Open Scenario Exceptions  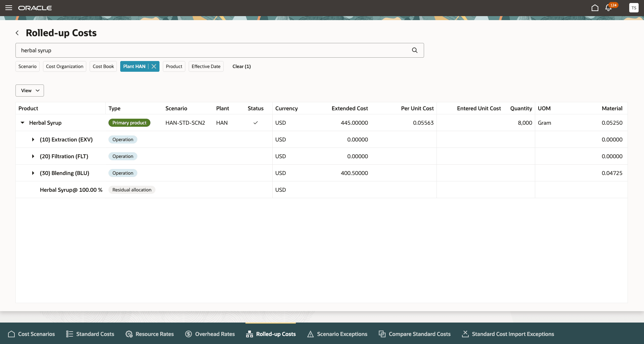(x=337, y=334)
